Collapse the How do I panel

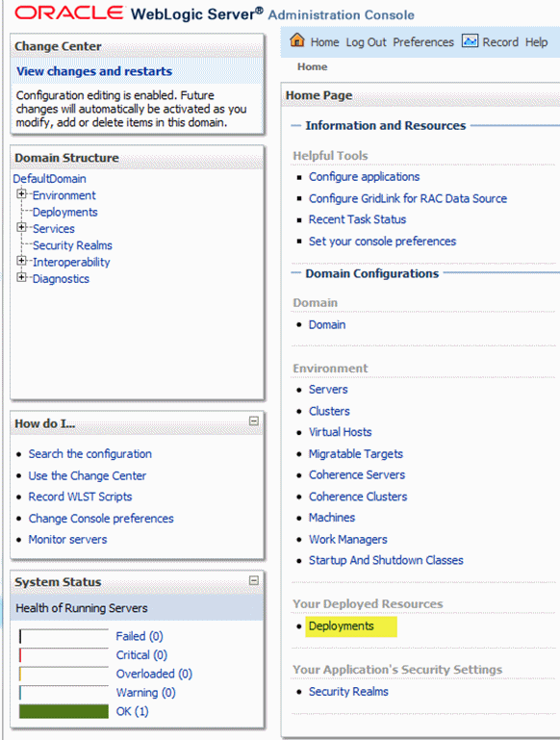(254, 421)
